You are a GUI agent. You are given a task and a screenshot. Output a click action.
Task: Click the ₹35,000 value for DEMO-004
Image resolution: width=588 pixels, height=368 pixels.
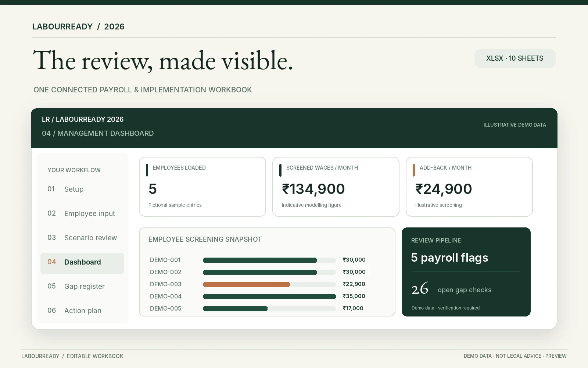354,296
